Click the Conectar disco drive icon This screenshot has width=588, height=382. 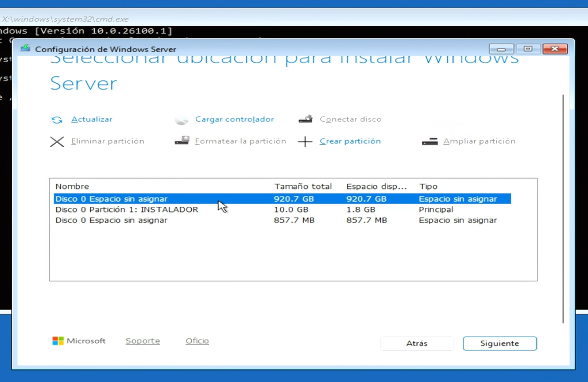coord(305,119)
